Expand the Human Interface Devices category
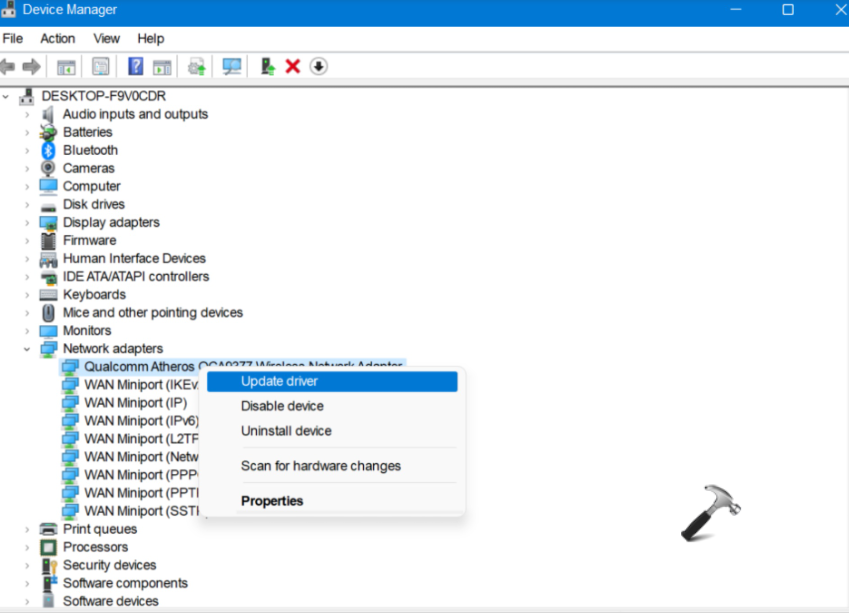Image resolution: width=849 pixels, height=613 pixels. point(27,259)
